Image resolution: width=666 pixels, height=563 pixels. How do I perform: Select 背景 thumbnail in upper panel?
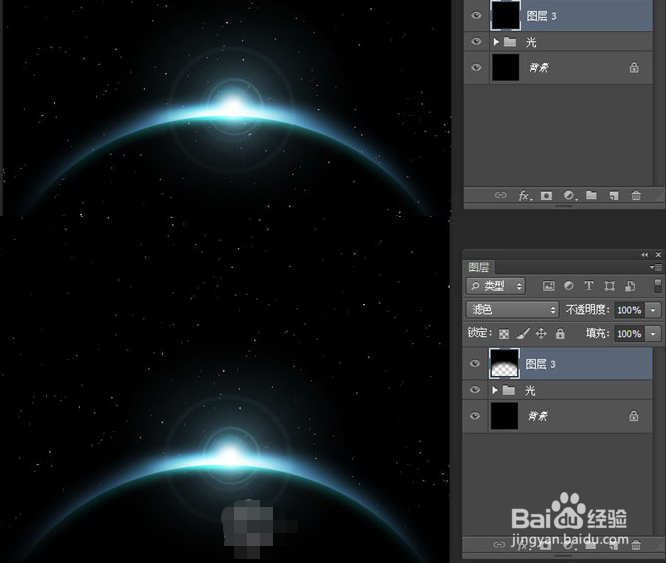click(505, 67)
